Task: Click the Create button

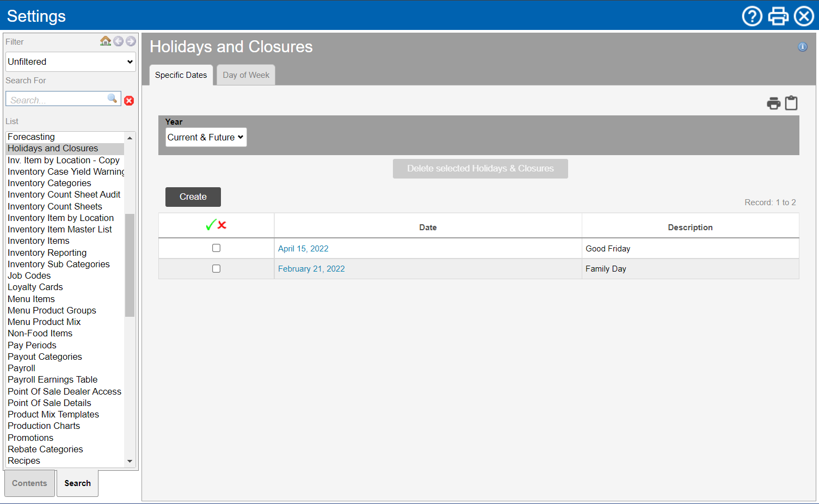Action: (193, 197)
